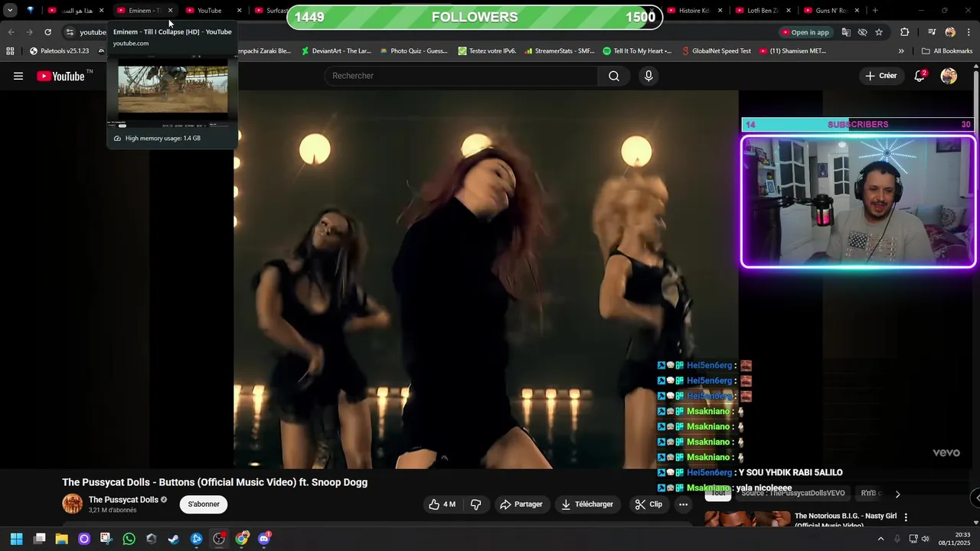The width and height of the screenshot is (980, 551).
Task: Open the YouTube hamburger guide menu
Action: (18, 76)
